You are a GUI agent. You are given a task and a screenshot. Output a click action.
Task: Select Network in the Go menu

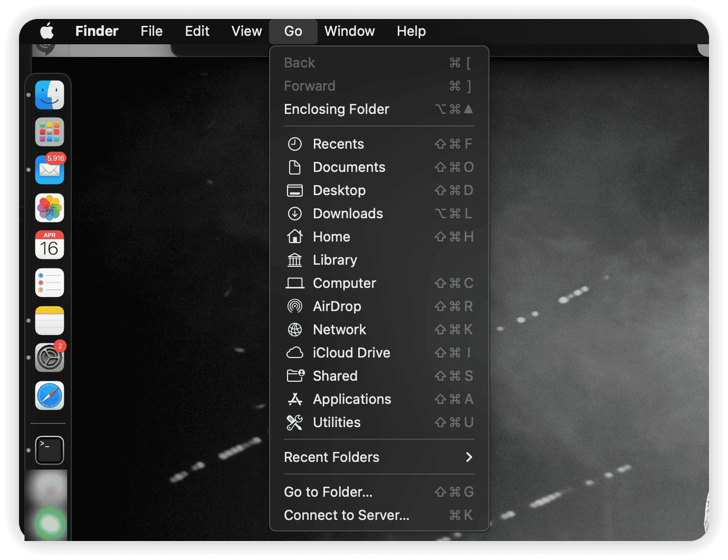pos(379,330)
